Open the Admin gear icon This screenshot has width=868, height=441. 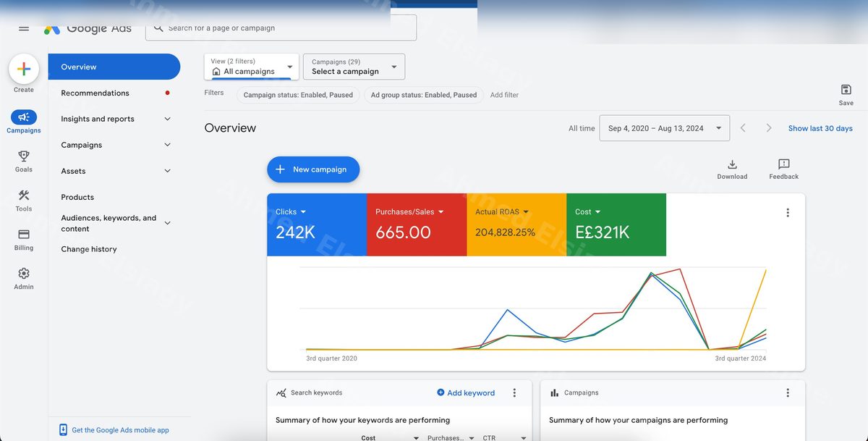coord(24,274)
